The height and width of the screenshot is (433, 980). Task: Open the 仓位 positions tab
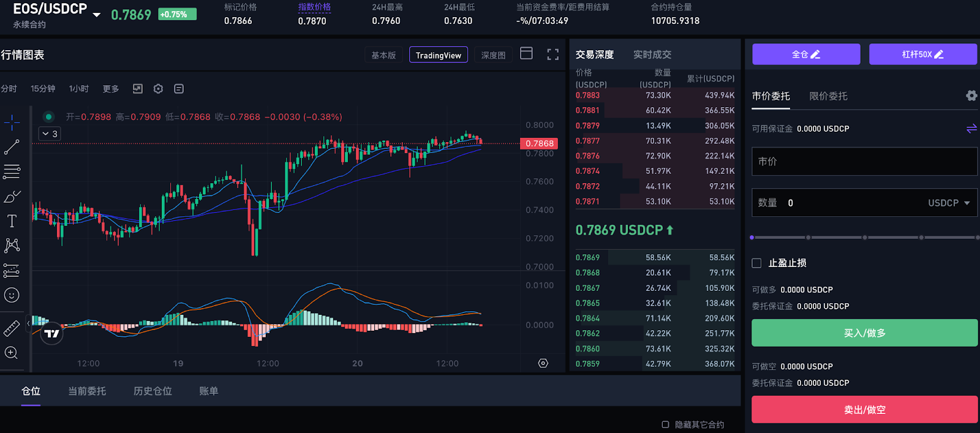point(31,391)
